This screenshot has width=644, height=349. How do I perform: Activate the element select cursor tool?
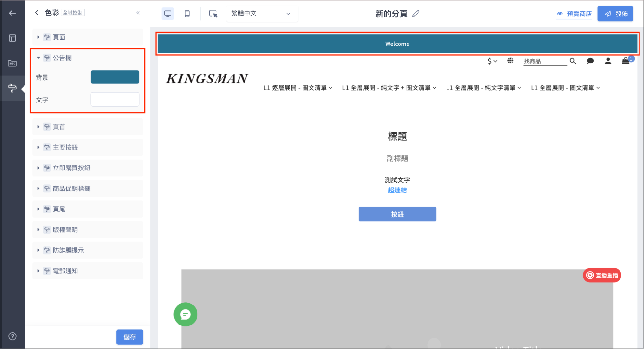click(213, 14)
